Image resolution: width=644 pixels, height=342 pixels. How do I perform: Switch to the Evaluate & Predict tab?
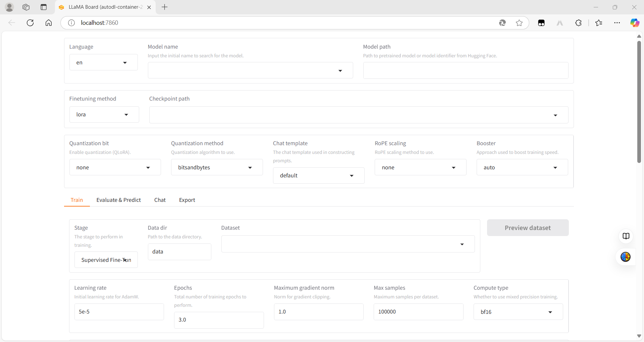118,200
